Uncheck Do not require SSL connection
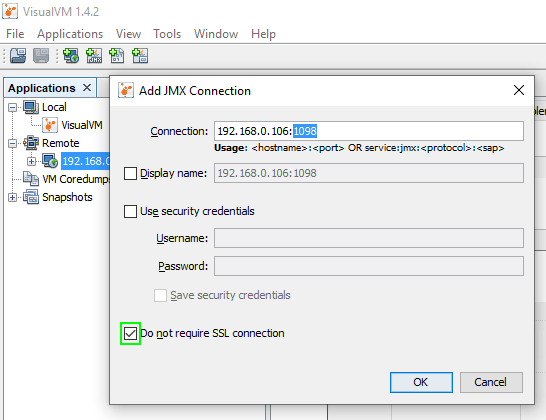Viewport: 546px width, 420px height. tap(130, 333)
